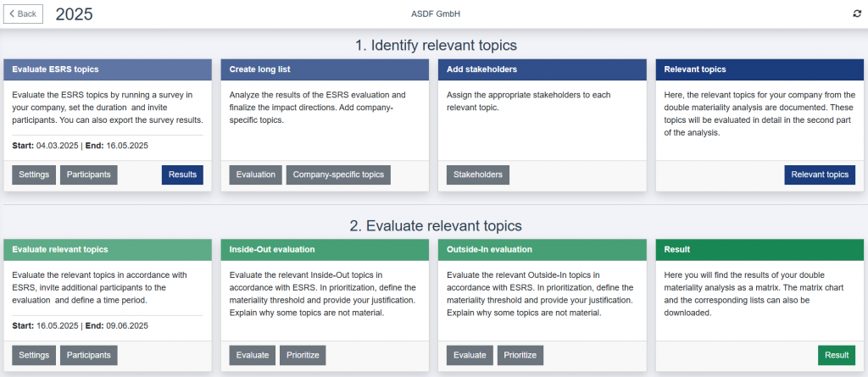Click Evaluate under Inside-Out evaluation
Image resolution: width=868 pixels, height=377 pixels.
252,355
